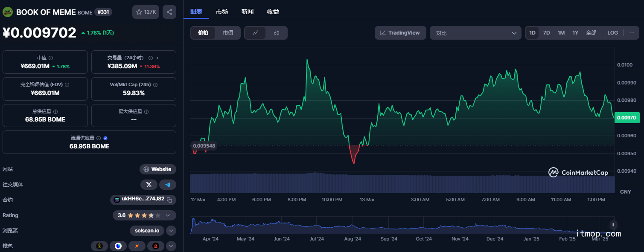Open the Telegram social link
Screen dimensions: 644x252
168,185
